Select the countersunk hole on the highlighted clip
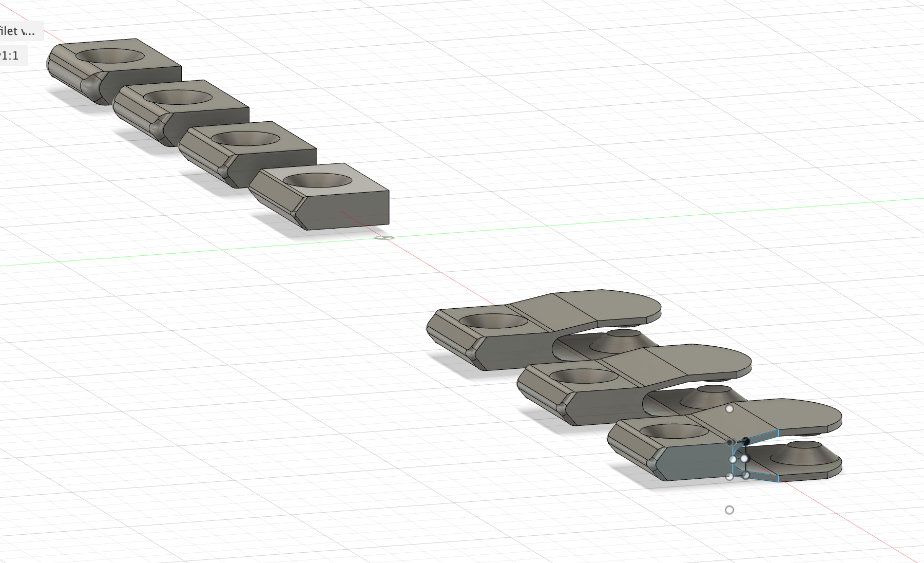Viewport: 924px width, 563px height. pyautogui.click(x=675, y=430)
